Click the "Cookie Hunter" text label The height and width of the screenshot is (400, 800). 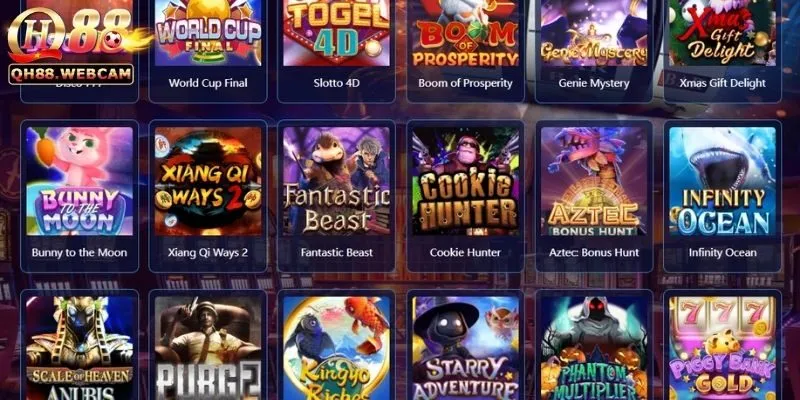pos(465,253)
